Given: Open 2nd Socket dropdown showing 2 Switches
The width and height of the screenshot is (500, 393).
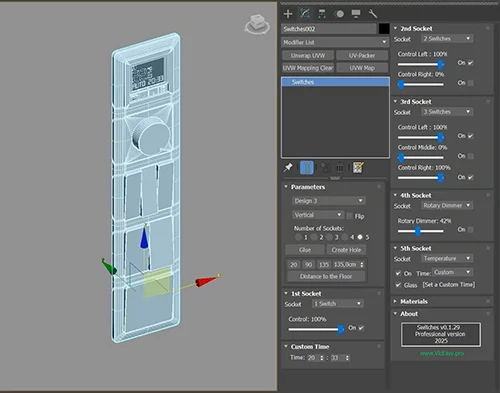Looking at the screenshot, I should (447, 39).
